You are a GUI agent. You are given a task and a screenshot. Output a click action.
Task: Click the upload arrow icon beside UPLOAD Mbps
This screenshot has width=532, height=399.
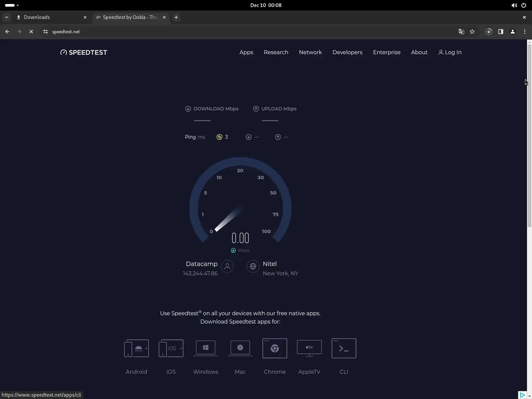coord(256,109)
